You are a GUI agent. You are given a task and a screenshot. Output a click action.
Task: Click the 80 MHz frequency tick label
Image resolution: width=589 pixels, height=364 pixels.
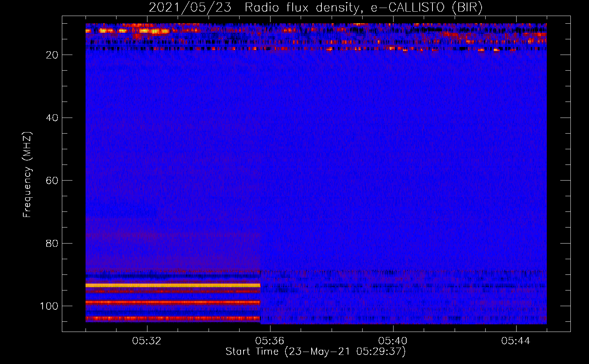(52, 243)
